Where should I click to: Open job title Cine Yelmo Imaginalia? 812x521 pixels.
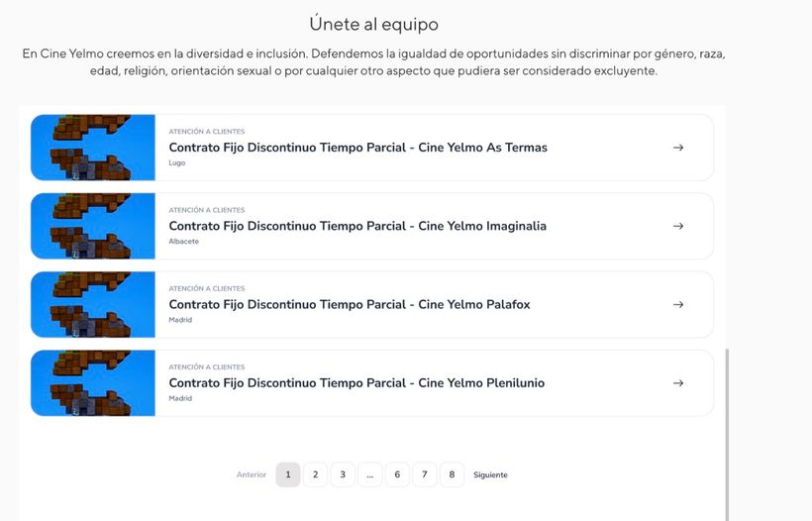[x=357, y=226]
